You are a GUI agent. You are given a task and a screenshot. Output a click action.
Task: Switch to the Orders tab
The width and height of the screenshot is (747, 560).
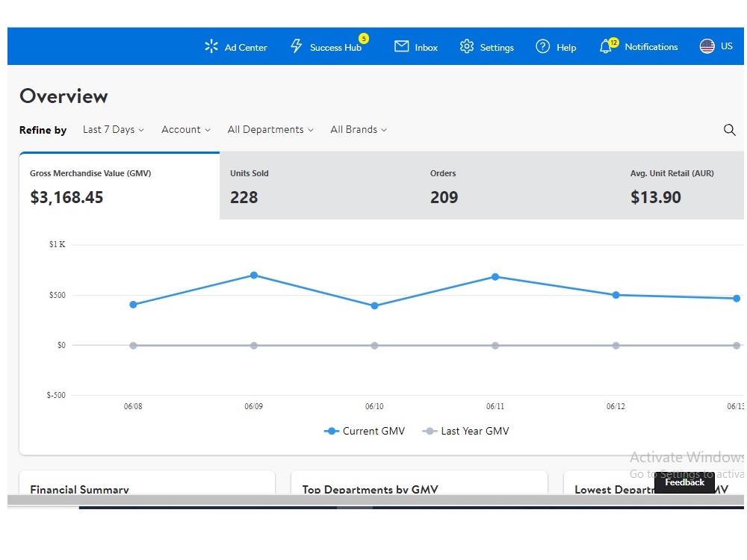pyautogui.click(x=520, y=186)
